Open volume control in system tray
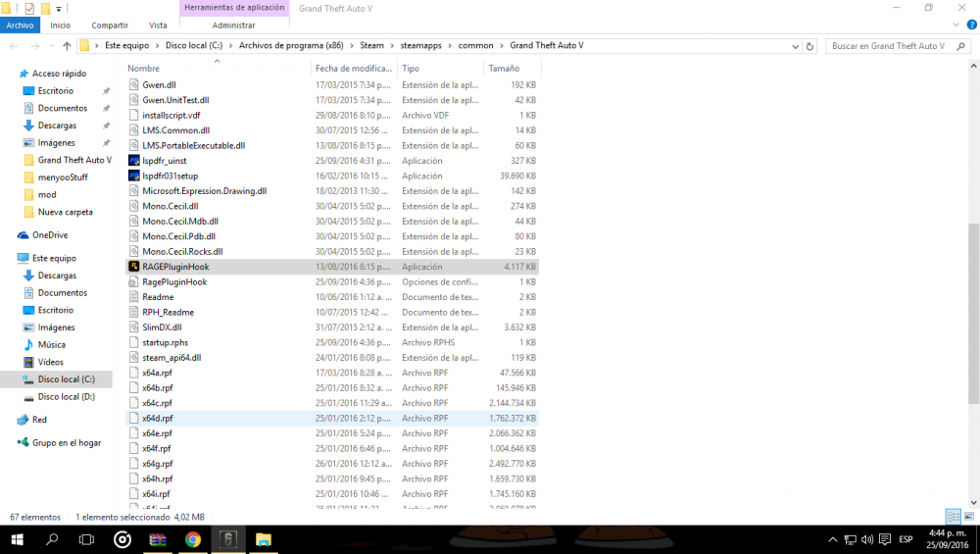The height and width of the screenshot is (554, 980). (867, 539)
